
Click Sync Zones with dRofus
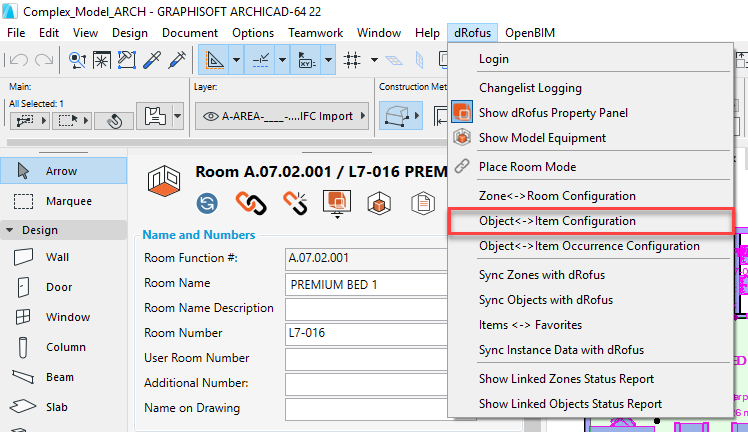[541, 274]
